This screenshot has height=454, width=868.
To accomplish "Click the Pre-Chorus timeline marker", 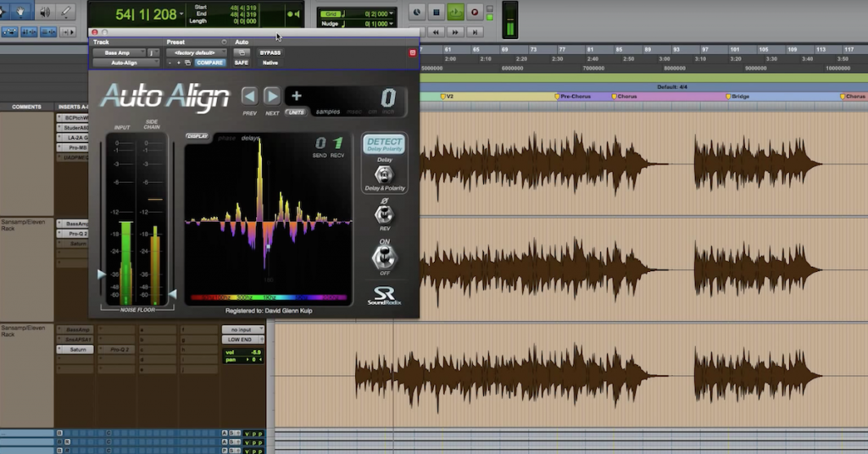I will click(x=572, y=97).
